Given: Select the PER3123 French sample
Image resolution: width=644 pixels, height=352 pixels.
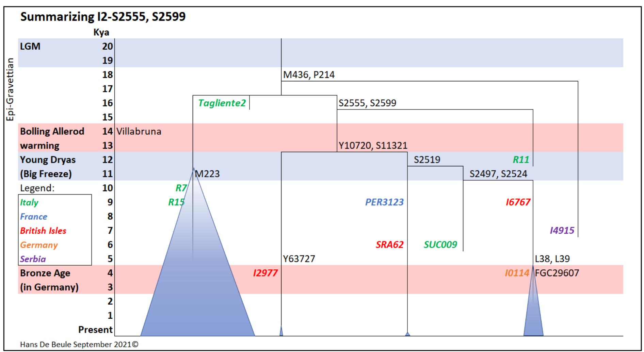Looking at the screenshot, I should pyautogui.click(x=384, y=202).
